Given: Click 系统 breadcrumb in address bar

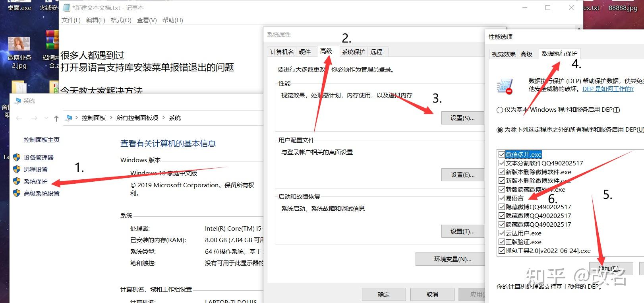Looking at the screenshot, I should pos(175,118).
